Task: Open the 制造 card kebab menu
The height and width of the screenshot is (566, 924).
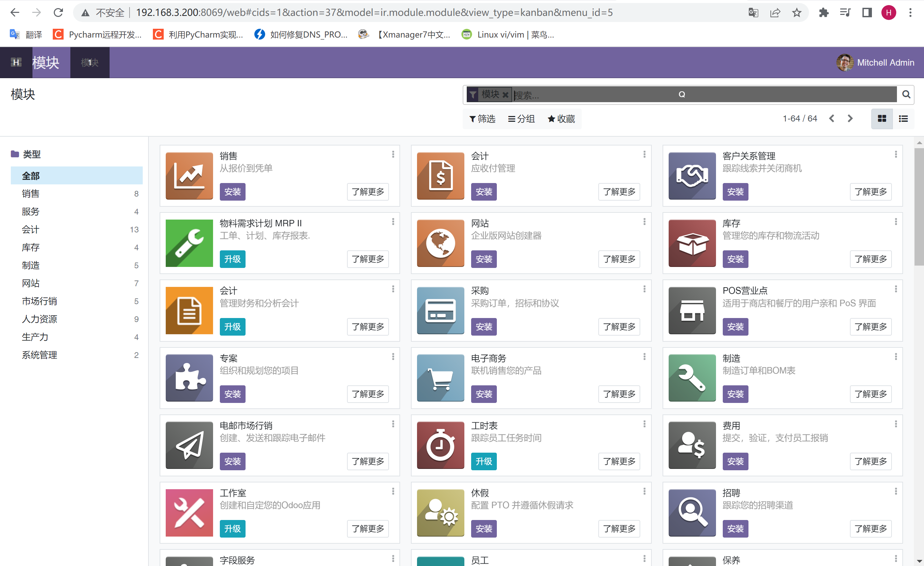Action: click(896, 356)
